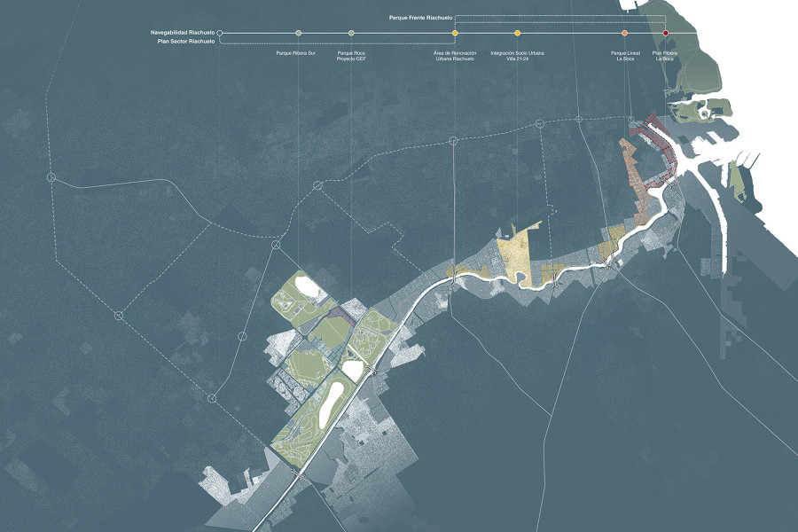Select the large yellow Villa 21-24 area
The height and width of the screenshot is (532, 798).
tap(518, 251)
